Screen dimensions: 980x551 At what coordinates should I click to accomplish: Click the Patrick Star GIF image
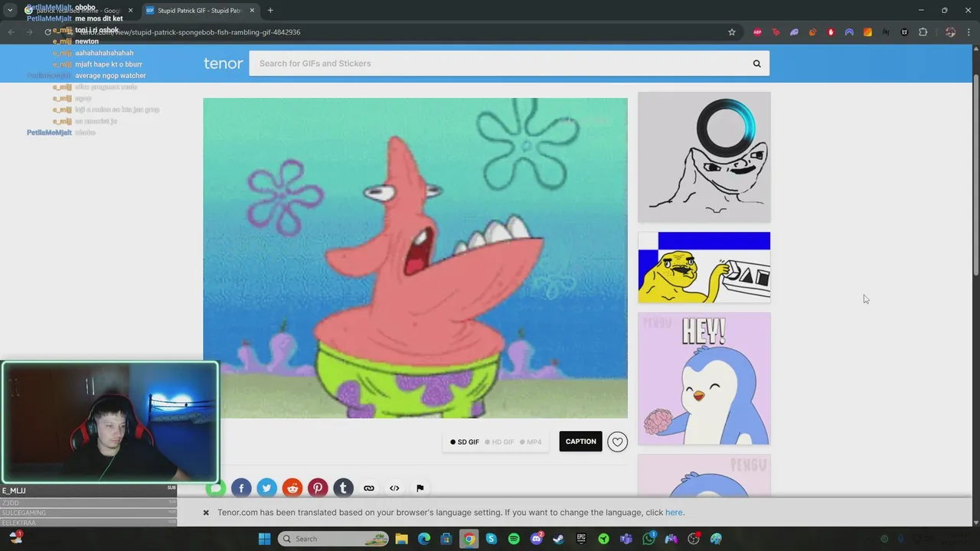(415, 258)
